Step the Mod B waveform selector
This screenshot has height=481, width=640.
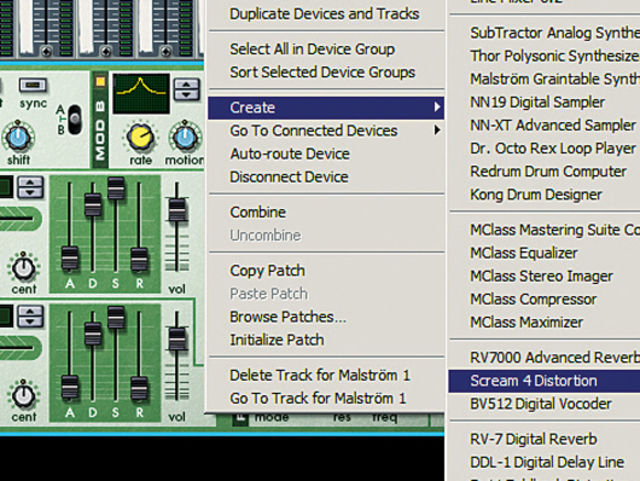point(187,89)
